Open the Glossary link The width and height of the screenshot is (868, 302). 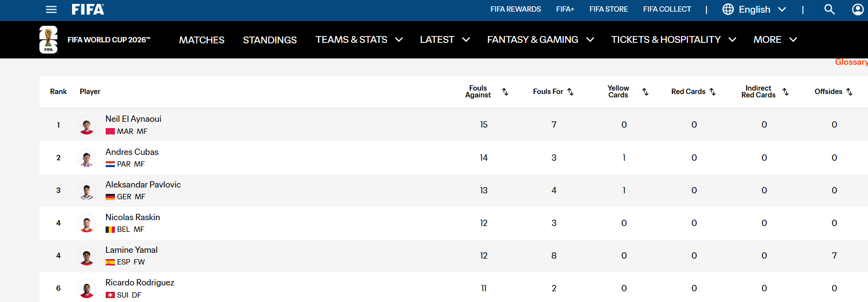pyautogui.click(x=851, y=62)
